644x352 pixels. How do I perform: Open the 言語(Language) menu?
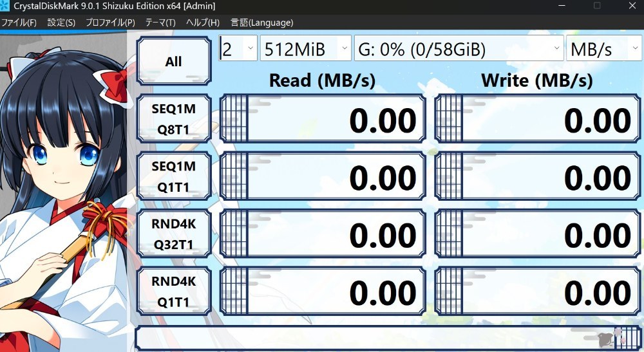261,23
